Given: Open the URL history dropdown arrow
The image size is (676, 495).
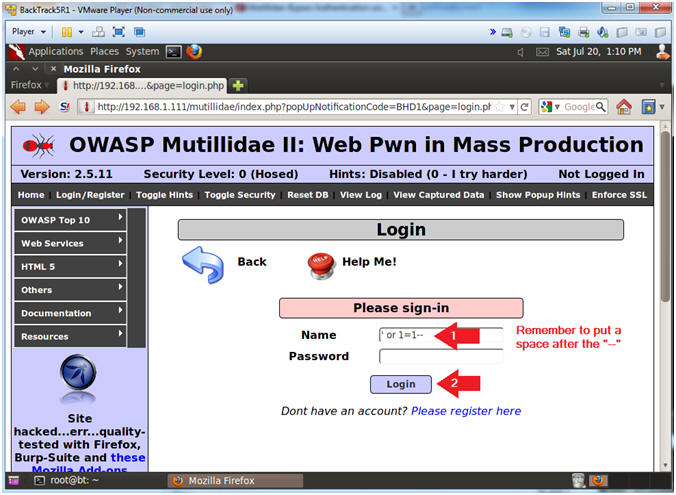Looking at the screenshot, I should pos(512,107).
